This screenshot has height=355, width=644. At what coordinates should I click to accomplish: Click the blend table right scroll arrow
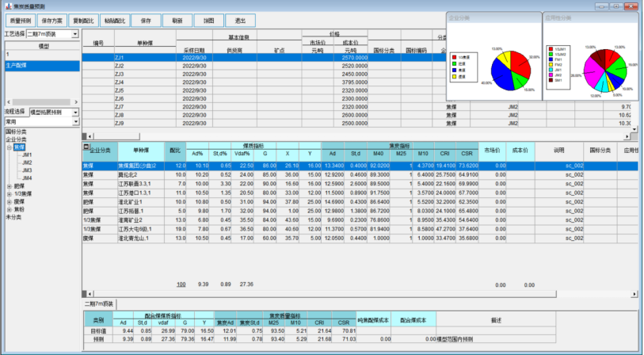[x=634, y=294]
